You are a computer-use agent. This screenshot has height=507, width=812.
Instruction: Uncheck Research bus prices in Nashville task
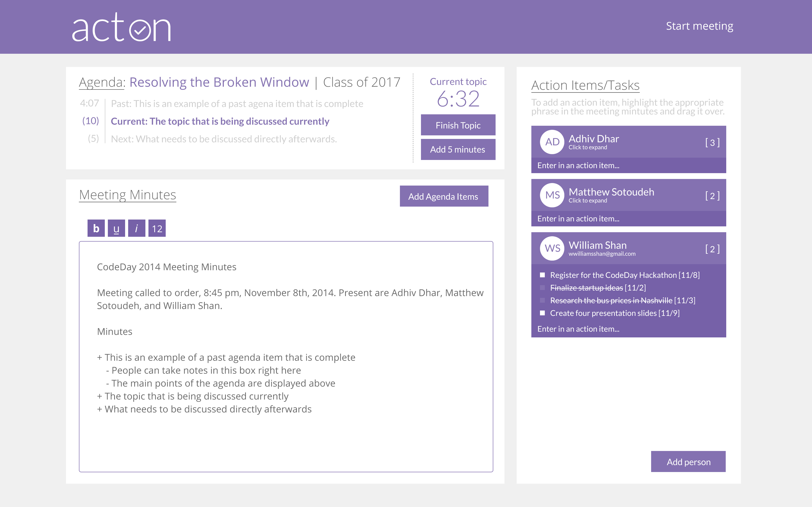tap(542, 300)
